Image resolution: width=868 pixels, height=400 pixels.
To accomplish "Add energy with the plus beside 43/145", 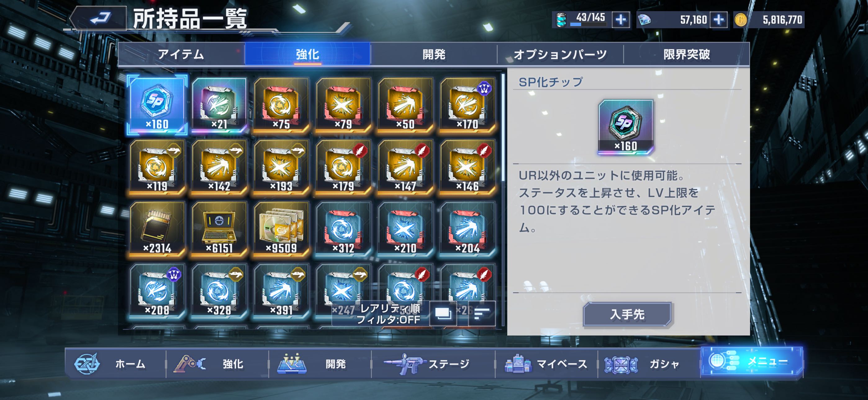I will coord(621,20).
